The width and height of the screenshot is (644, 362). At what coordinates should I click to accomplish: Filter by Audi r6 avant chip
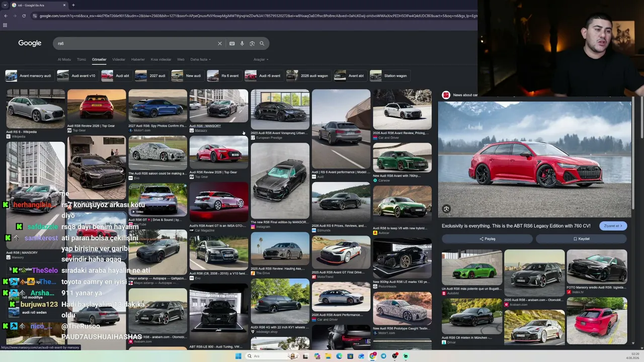pos(263,76)
